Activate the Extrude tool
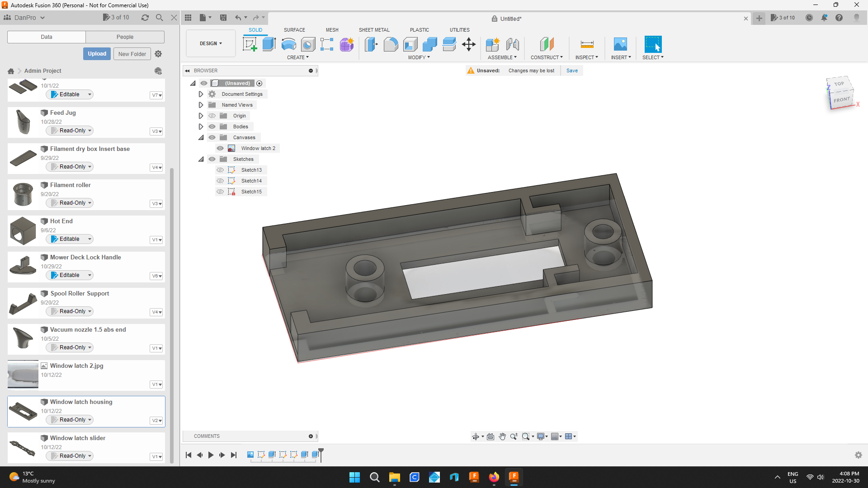 (269, 44)
